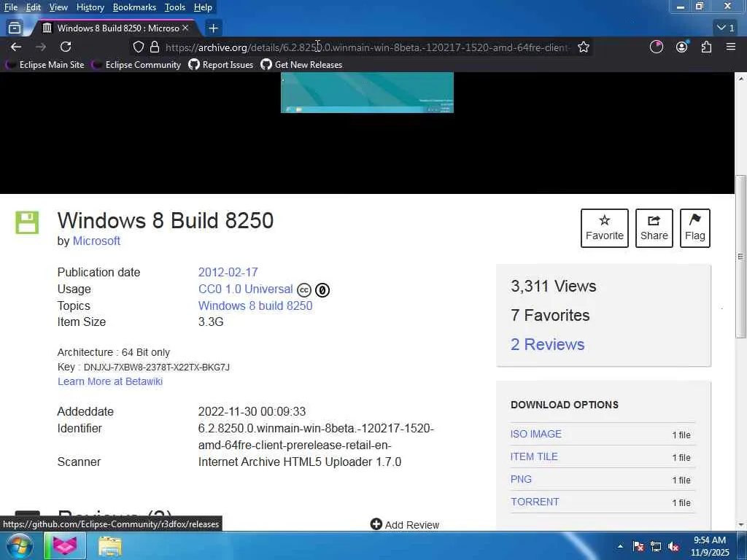
Task: Open the extensions puzzle icon
Action: coord(706,47)
